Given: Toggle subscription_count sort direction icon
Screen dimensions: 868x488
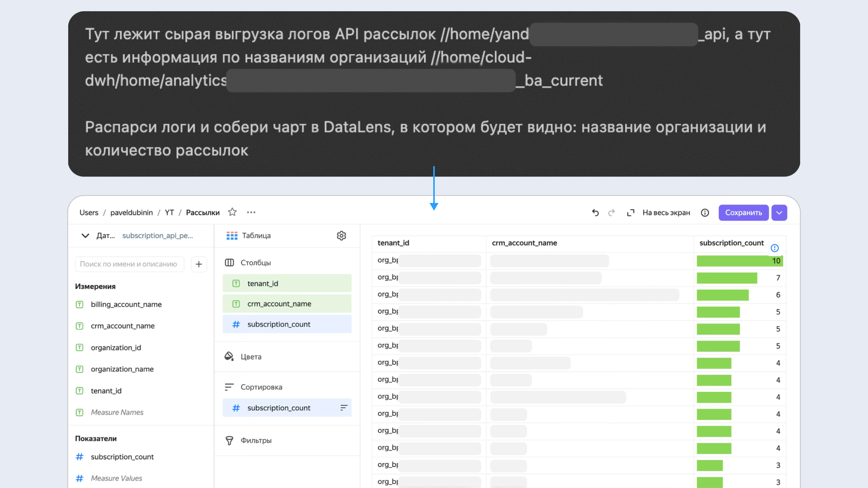Looking at the screenshot, I should [x=344, y=408].
